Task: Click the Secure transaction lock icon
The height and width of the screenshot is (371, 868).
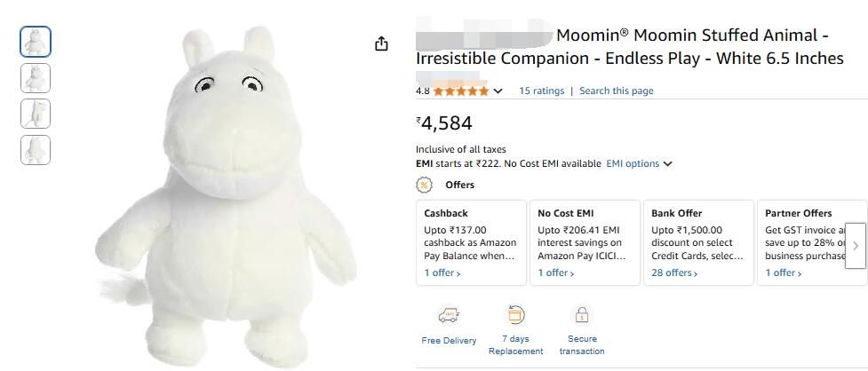Action: point(582,315)
